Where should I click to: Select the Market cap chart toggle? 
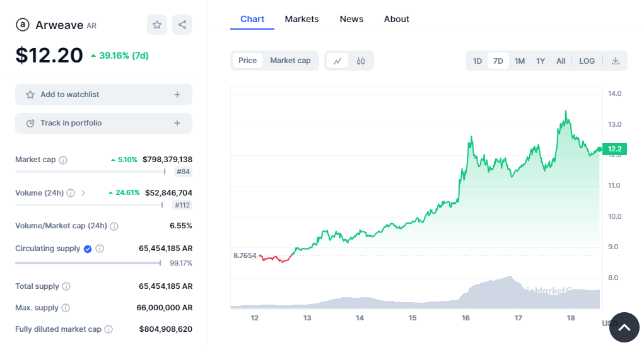point(290,61)
